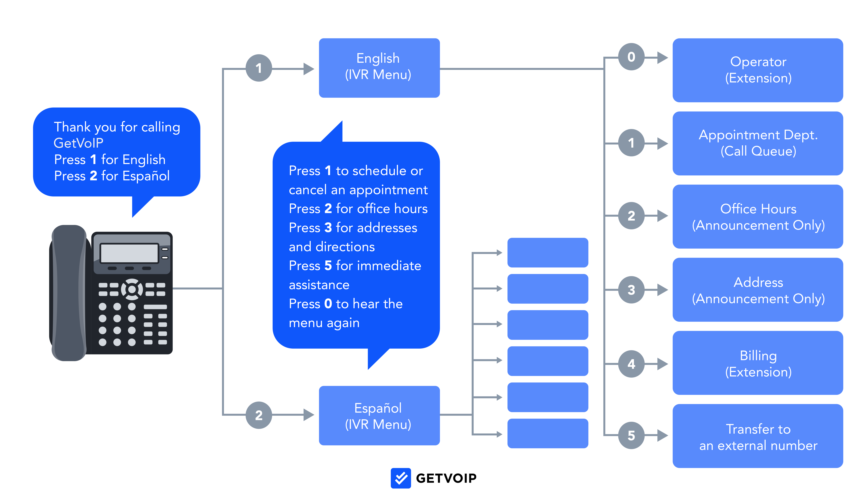Toggle the numbered circle labeled 2
The width and height of the screenshot is (868, 504).
[x=255, y=410]
